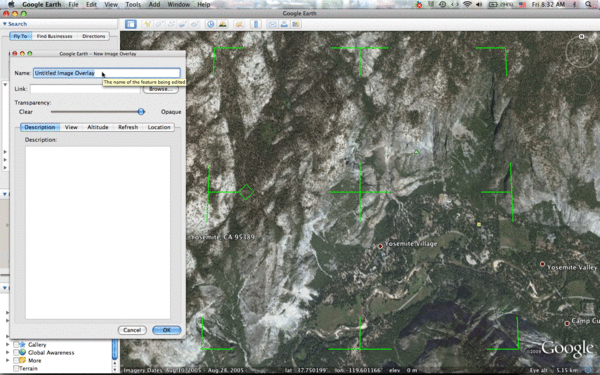Screen dimensions: 600x375
Task: Click the Print toolbar icon
Action: [x=284, y=24]
